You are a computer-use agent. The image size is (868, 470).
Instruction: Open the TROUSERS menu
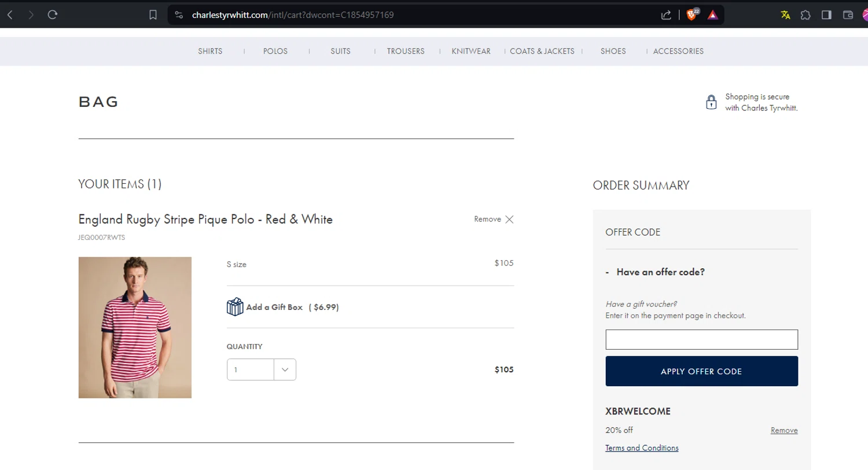pos(406,51)
